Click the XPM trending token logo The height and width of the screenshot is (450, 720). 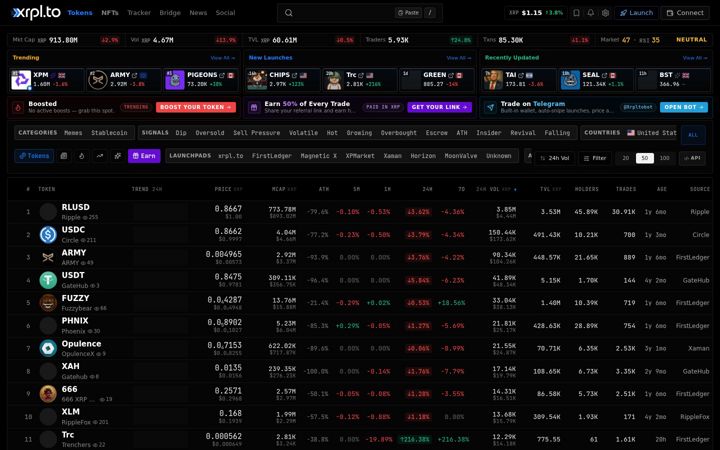21,80
